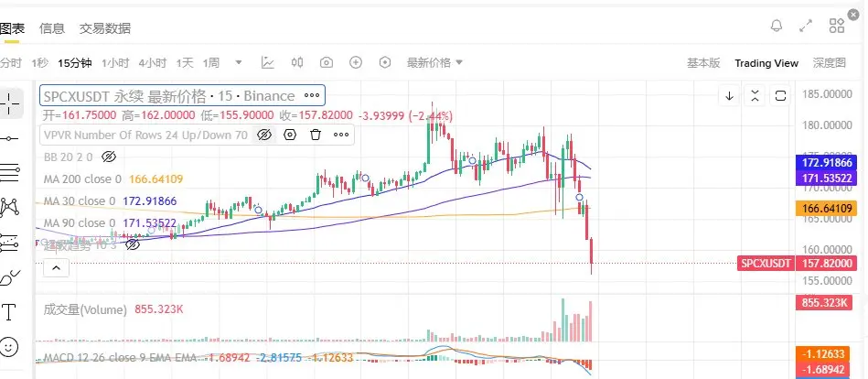Viewport: 868px width, 379px height.
Task: Select the crosshair cursor tool
Action: (10, 103)
